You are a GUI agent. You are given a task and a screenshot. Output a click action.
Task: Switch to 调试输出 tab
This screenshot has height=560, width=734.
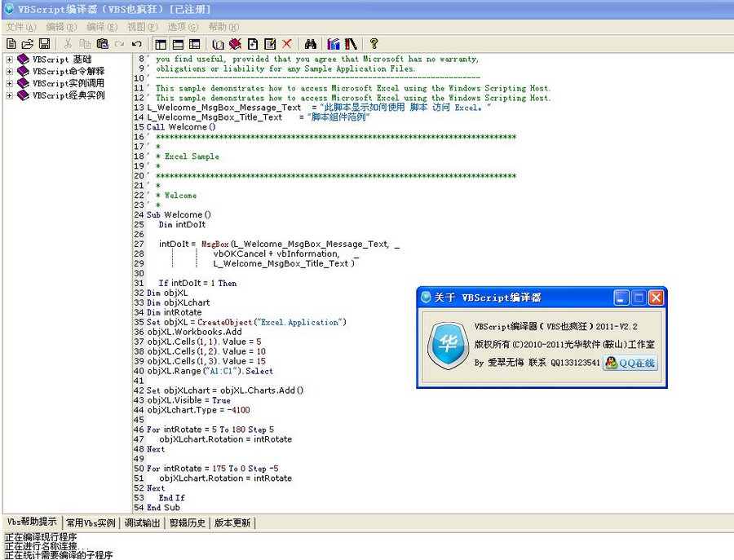coord(142,523)
